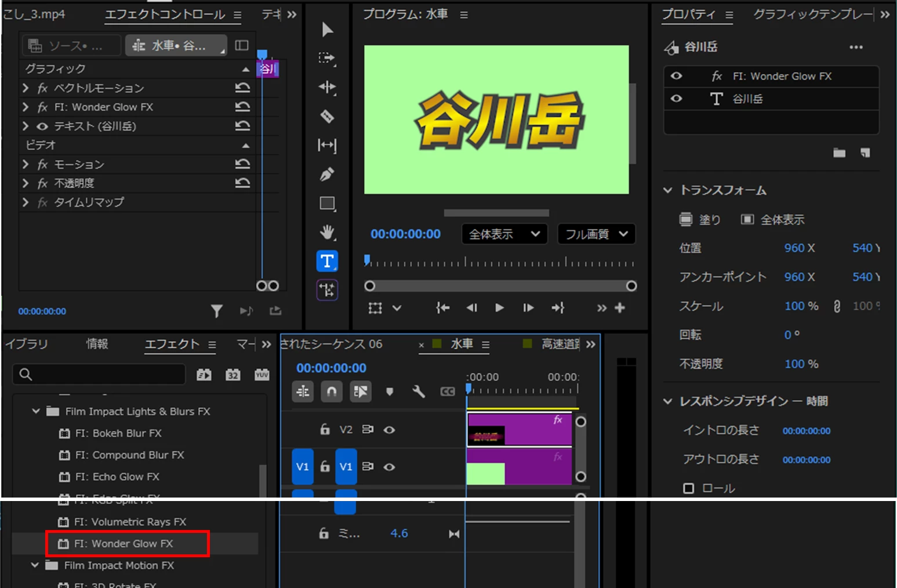Open the three-dot menu beside 谷川岳
The width and height of the screenshot is (897, 588).
(856, 47)
